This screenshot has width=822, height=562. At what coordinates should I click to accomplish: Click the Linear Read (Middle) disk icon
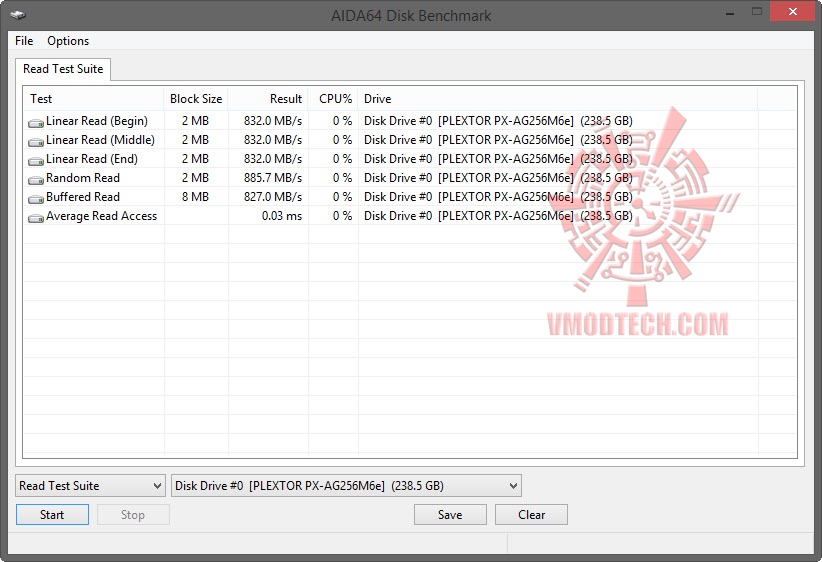36,142
